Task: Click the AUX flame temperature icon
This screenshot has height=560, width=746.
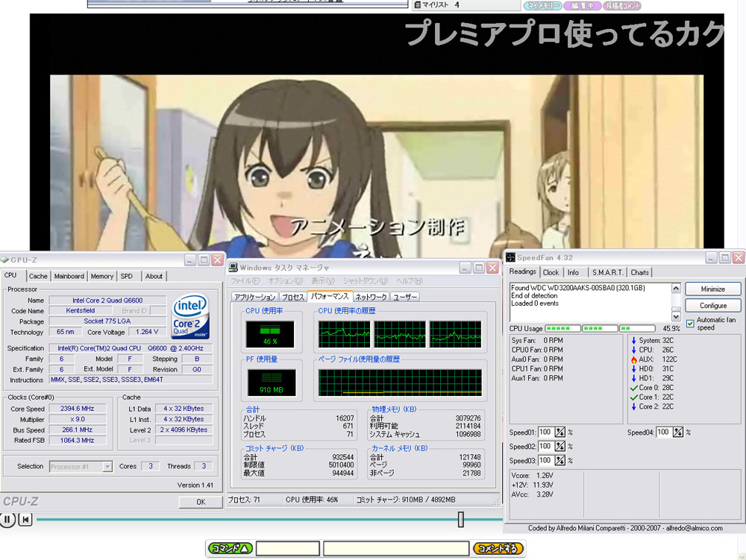Action: [x=633, y=359]
